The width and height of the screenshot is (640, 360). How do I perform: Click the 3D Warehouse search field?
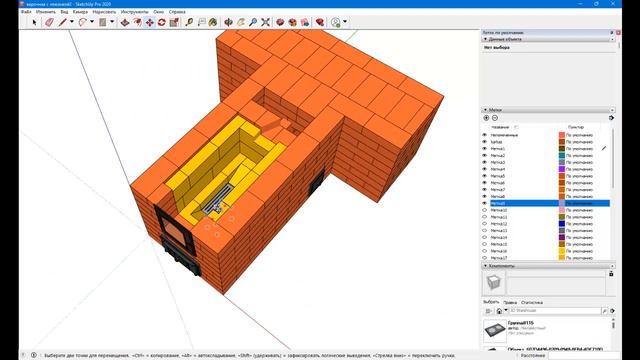tap(555, 311)
